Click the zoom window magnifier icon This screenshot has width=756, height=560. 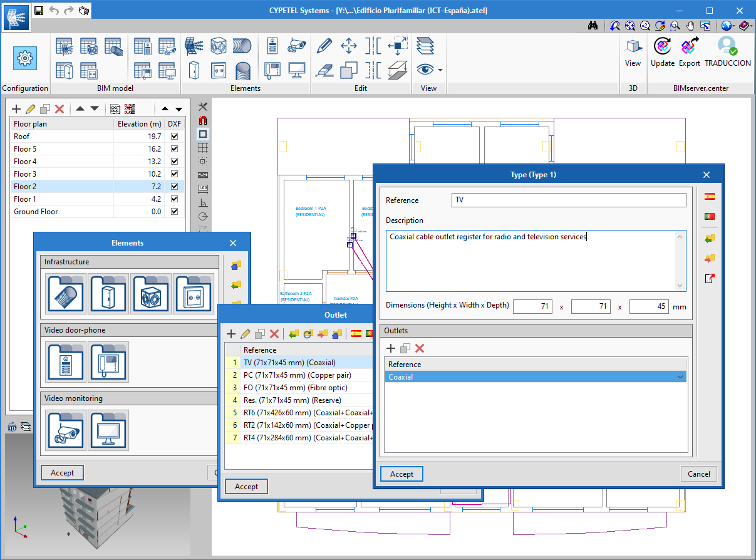pos(675,26)
